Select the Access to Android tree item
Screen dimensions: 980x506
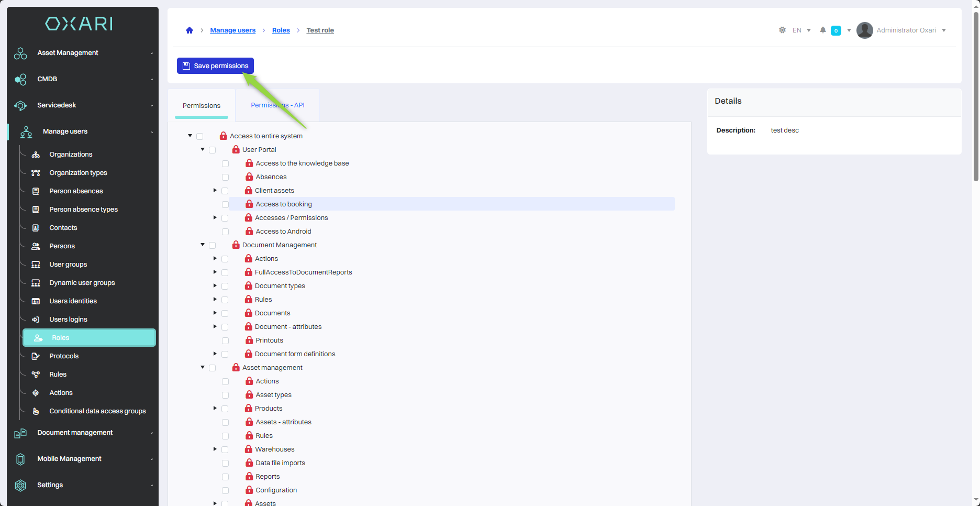[283, 232]
